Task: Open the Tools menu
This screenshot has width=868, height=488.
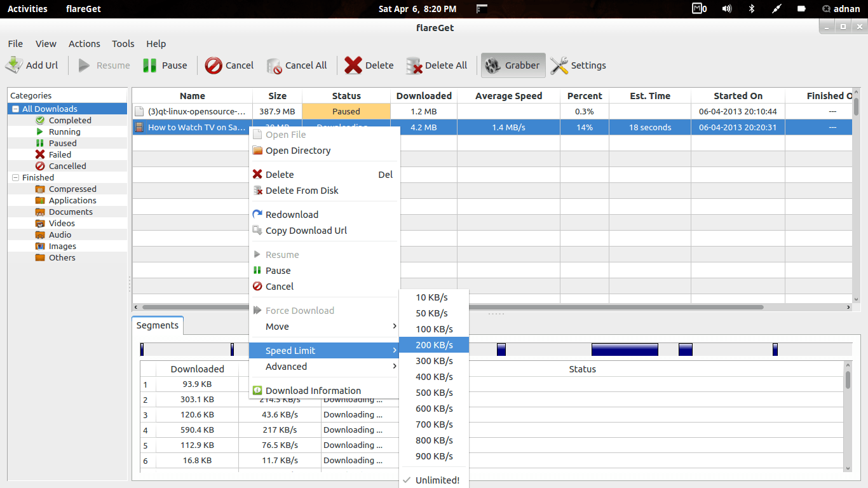Action: [123, 44]
